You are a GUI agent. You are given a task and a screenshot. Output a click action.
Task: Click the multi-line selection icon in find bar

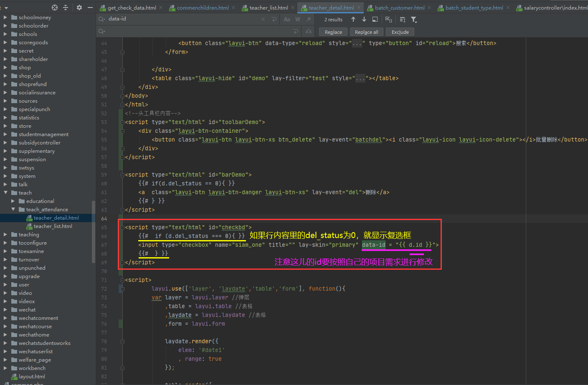point(403,19)
